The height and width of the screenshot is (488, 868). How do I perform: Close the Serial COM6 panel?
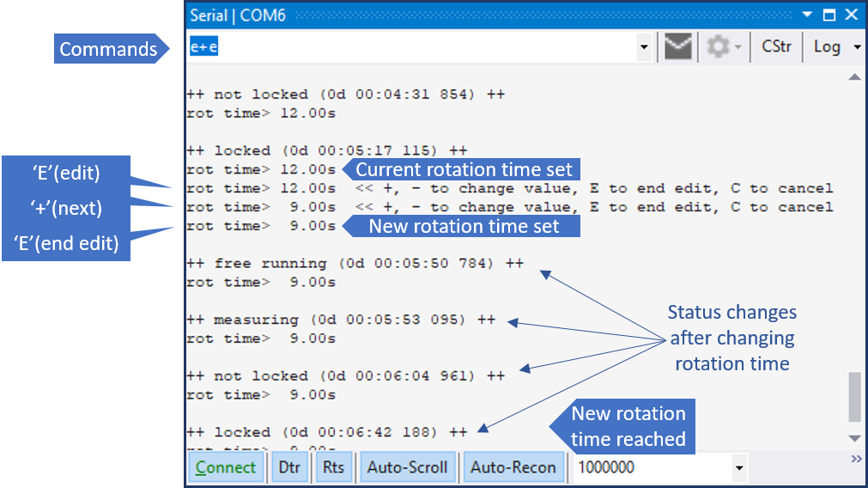pos(852,15)
